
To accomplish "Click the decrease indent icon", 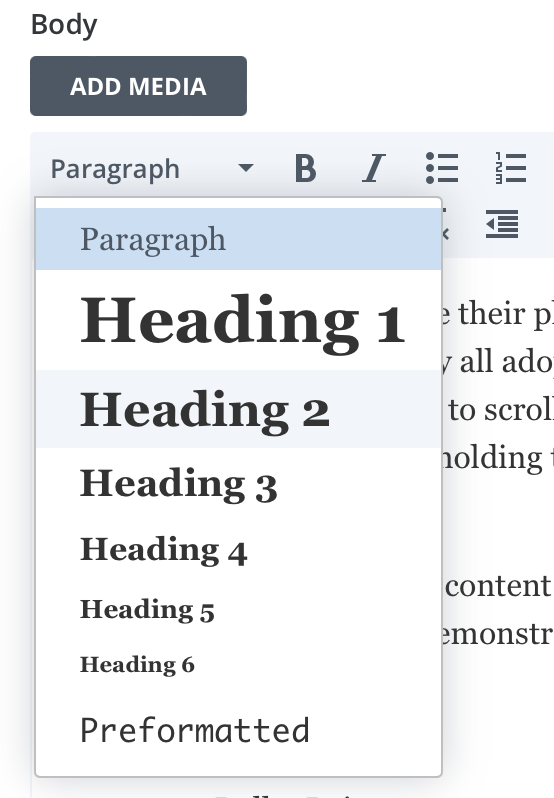I will click(502, 224).
